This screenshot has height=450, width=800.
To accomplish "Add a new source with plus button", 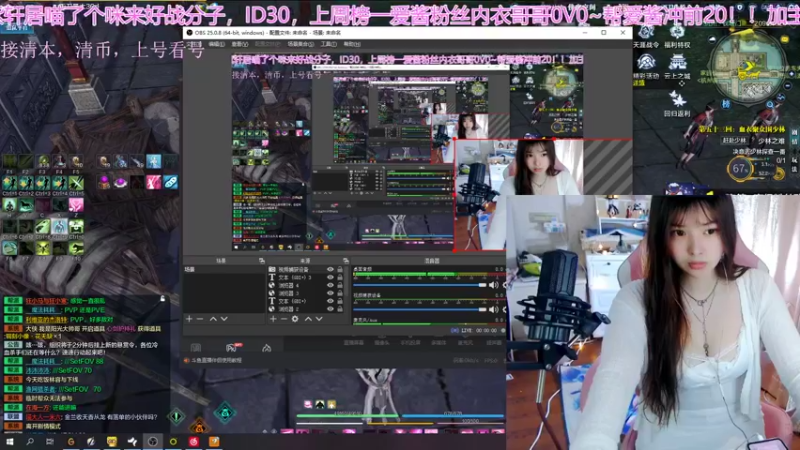I will pos(273,319).
